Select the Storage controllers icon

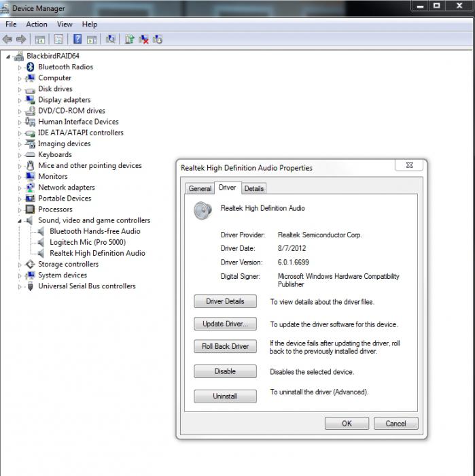pyautogui.click(x=30, y=264)
